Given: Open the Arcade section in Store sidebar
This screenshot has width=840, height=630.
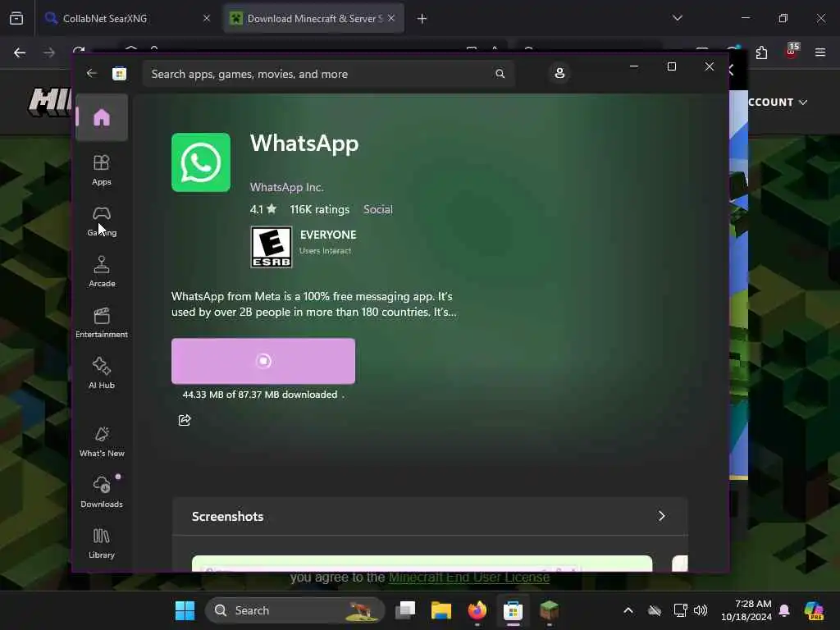Looking at the screenshot, I should point(101,272).
